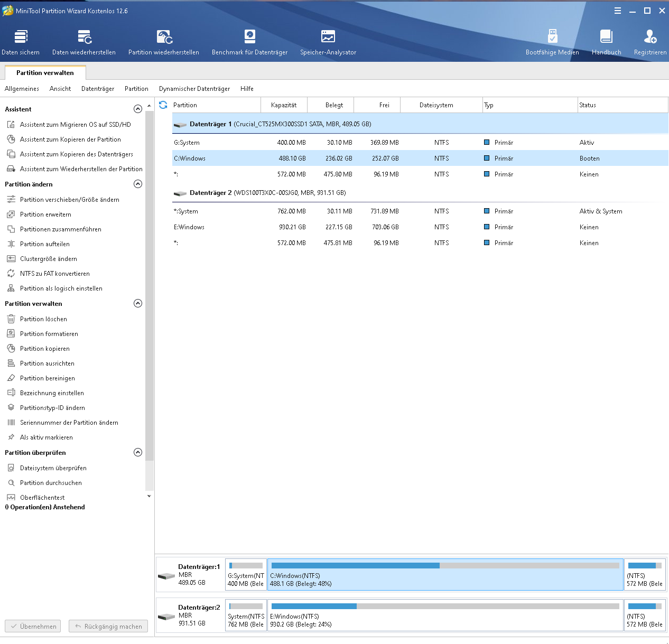Select the E:Windows partition row

click(420, 227)
